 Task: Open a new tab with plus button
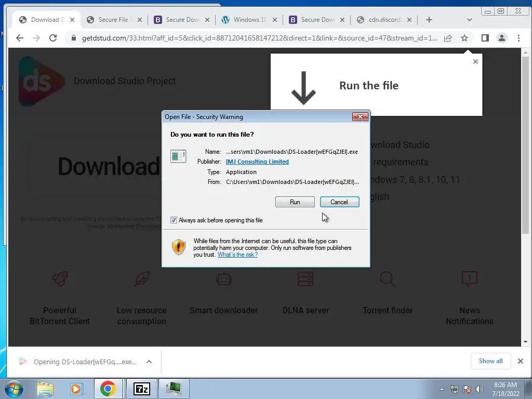pos(429,20)
